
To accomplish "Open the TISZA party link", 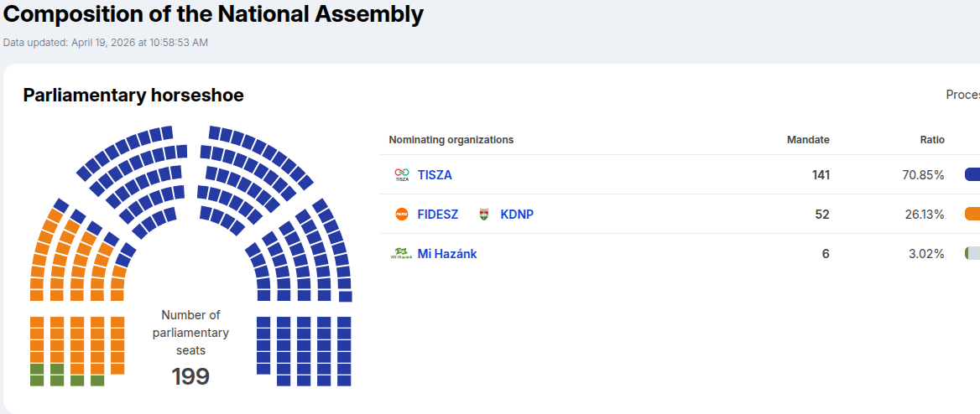I will [x=435, y=175].
